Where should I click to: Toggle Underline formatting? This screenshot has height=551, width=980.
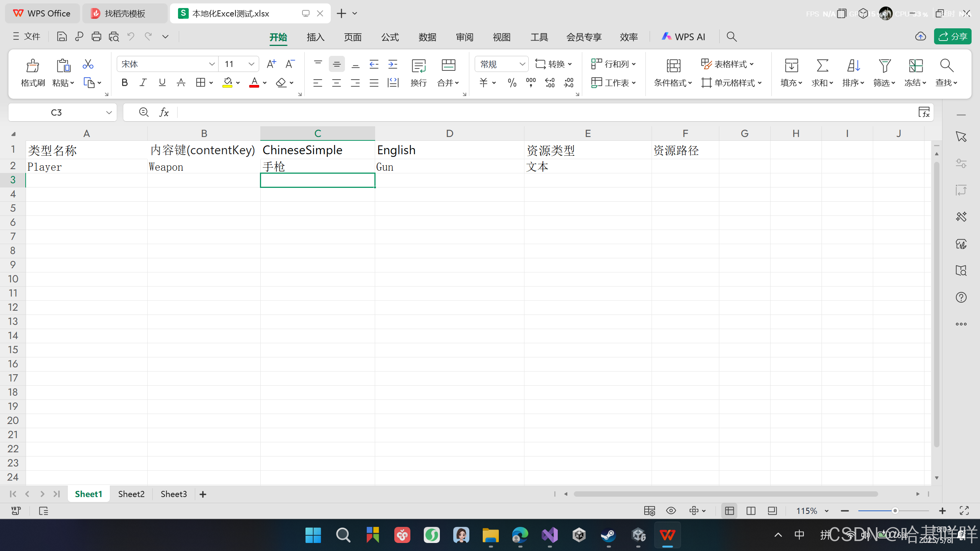click(162, 83)
